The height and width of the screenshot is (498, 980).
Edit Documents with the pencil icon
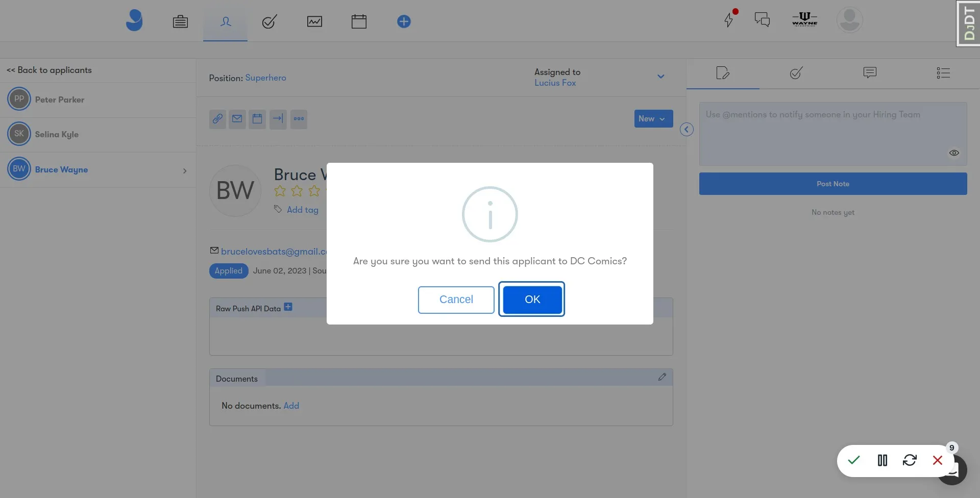click(x=662, y=377)
